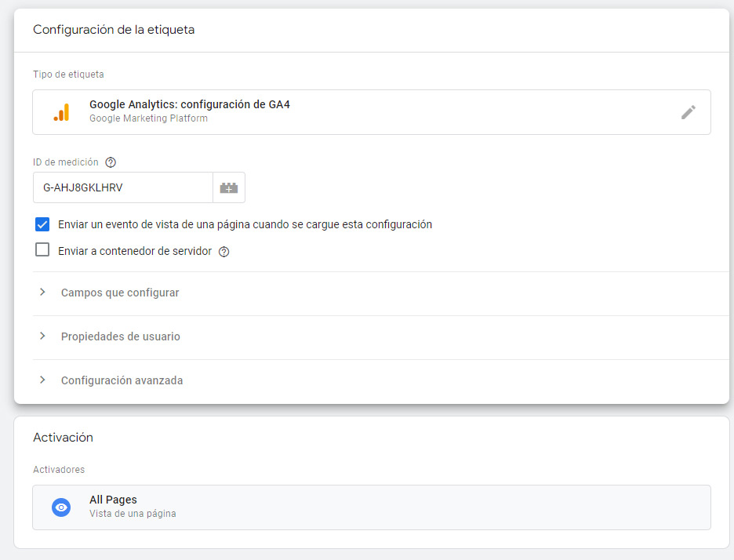Click Vista de una página subtitle text

click(x=133, y=514)
